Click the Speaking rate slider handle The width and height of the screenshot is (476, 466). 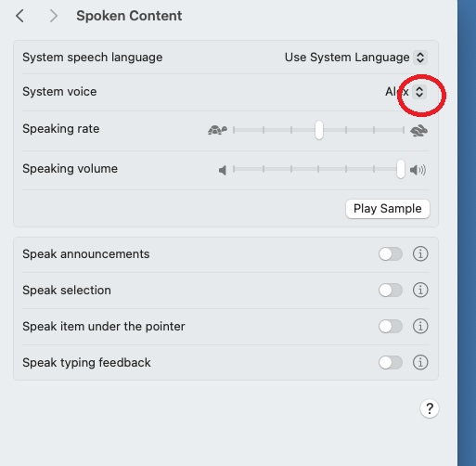point(319,130)
